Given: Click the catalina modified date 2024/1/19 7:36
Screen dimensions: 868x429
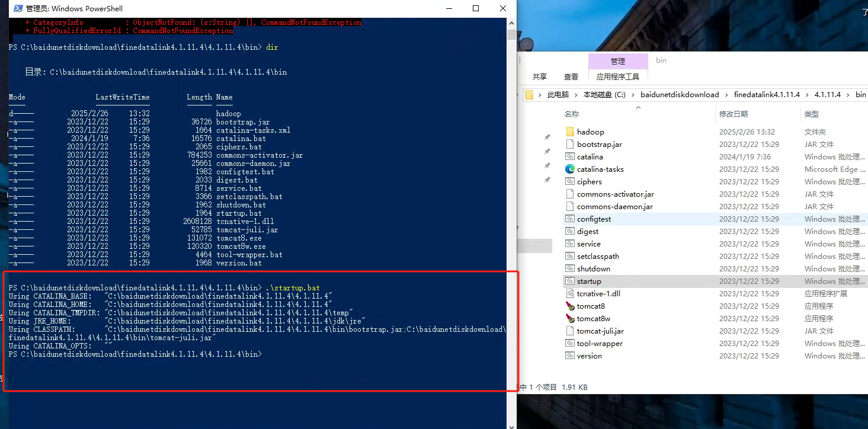Looking at the screenshot, I should (745, 156).
